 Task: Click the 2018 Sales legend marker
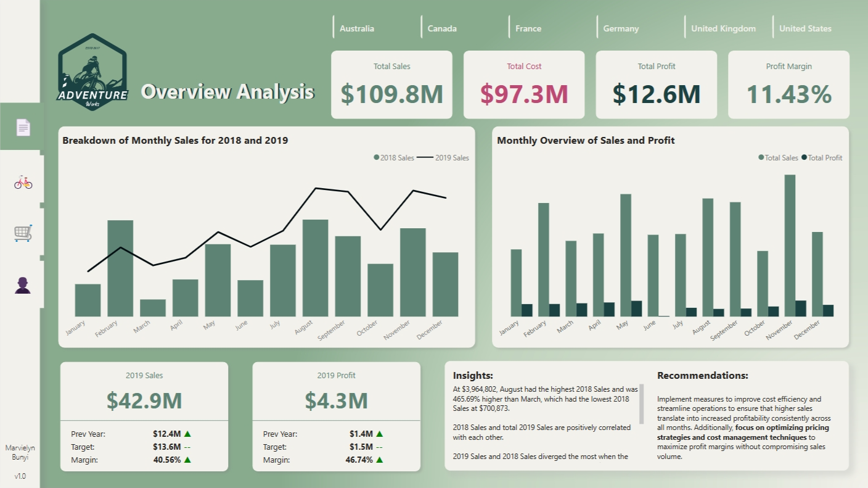tap(376, 158)
